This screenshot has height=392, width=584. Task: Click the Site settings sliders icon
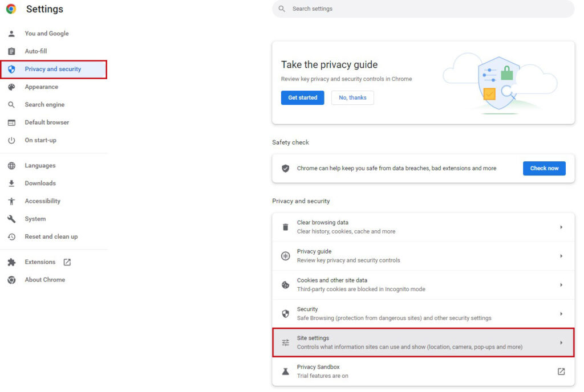286,342
